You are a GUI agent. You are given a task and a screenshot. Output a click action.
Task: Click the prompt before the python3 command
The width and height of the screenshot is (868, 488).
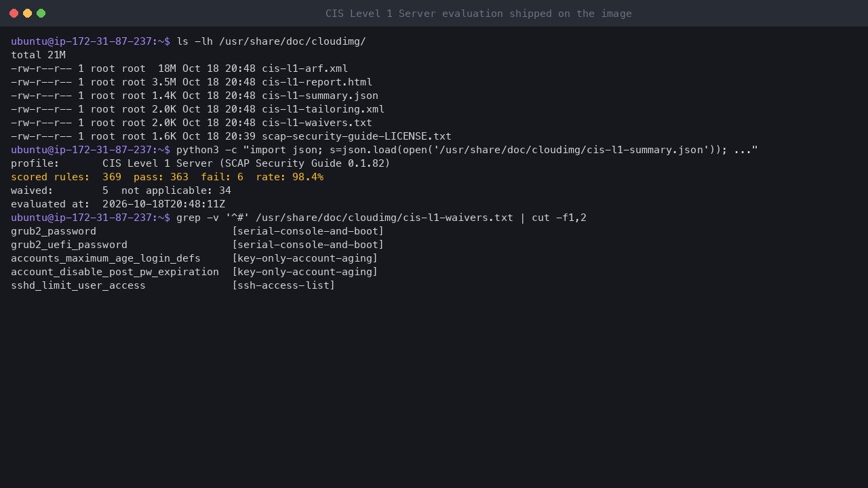point(90,150)
